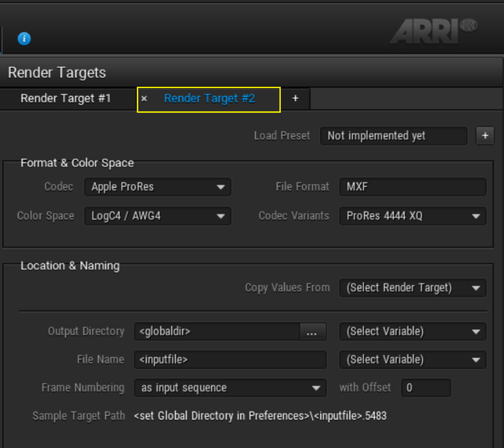The width and height of the screenshot is (504, 448).
Task: Click the Load Preset field
Action: [x=393, y=136]
